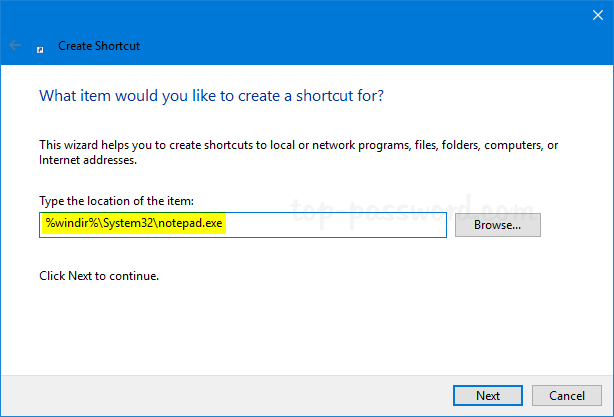Click the heading asking what item to create
Viewport: 614px width, 417px height.
coord(211,96)
